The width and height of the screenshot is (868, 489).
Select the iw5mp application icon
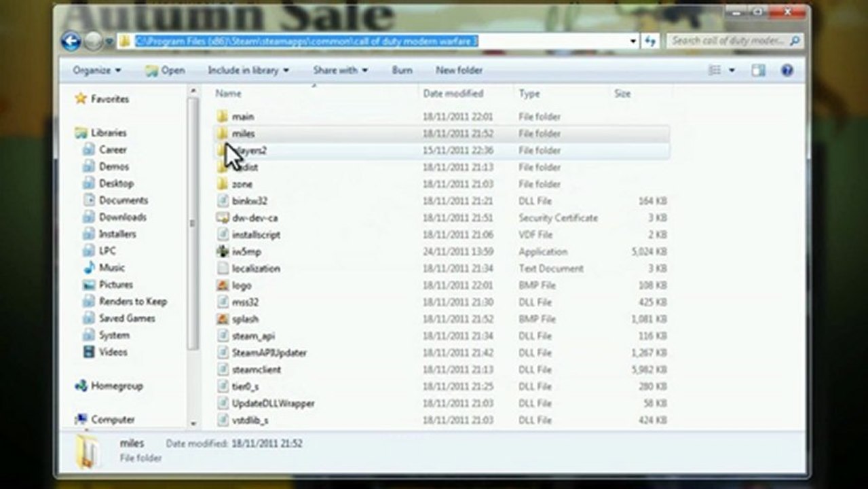[223, 251]
